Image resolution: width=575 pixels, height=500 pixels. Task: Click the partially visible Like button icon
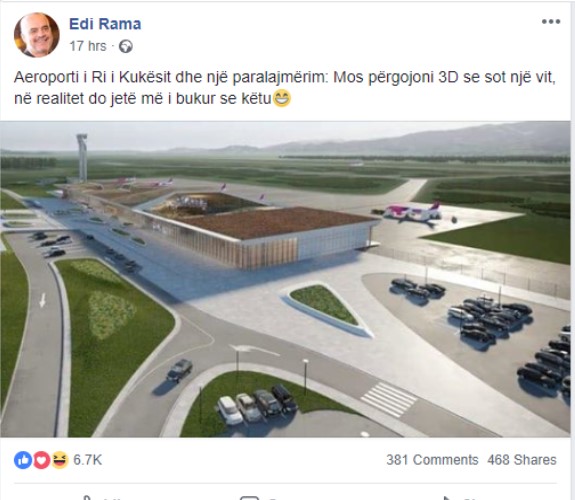click(87, 498)
